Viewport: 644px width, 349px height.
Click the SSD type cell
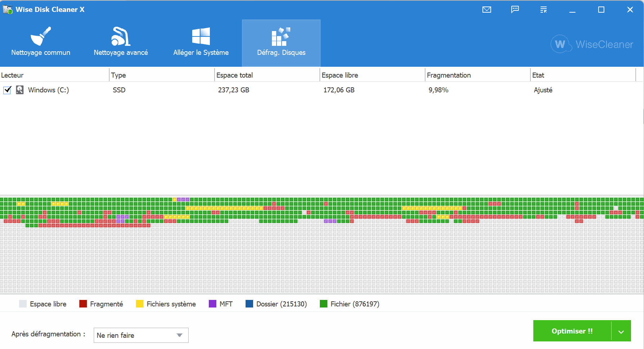click(x=119, y=90)
